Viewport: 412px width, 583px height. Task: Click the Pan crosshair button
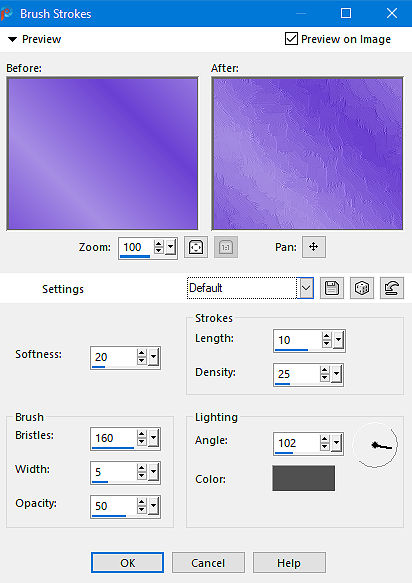[x=314, y=247]
